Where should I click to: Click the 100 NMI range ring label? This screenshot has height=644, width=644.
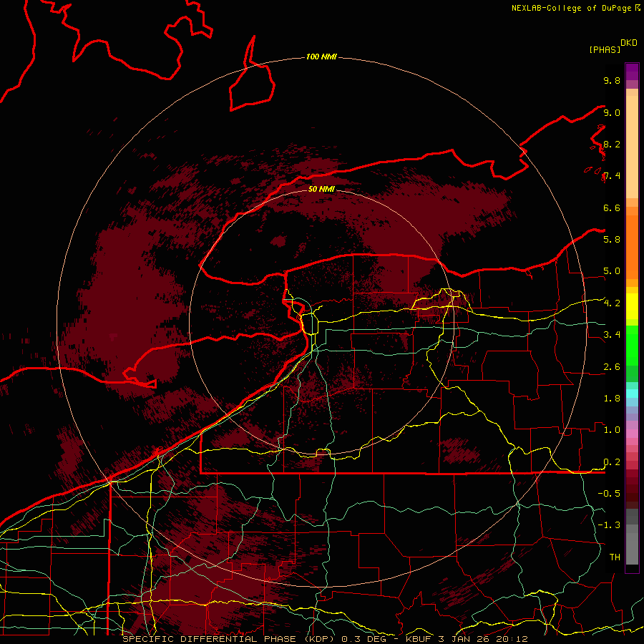(321, 57)
